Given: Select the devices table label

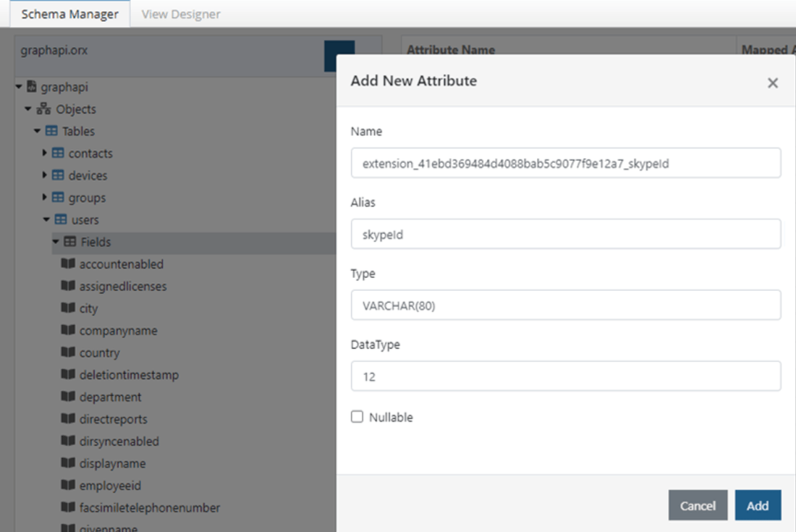Looking at the screenshot, I should click(x=88, y=176).
